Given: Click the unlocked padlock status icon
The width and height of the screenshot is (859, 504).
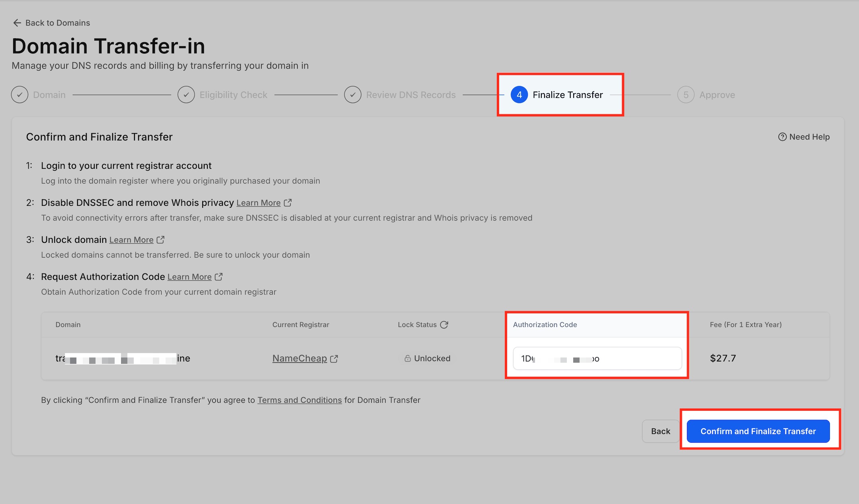Looking at the screenshot, I should [x=408, y=358].
